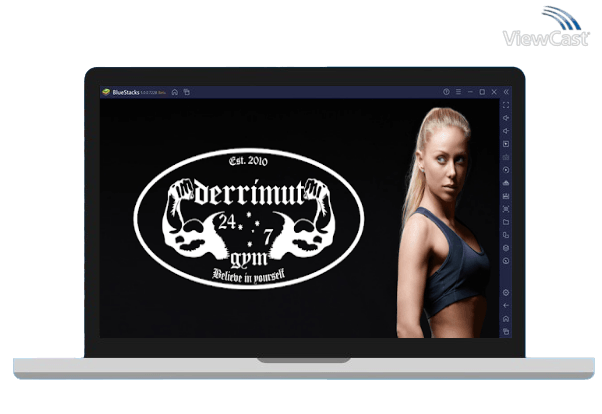
Task: Open the install APK icon in sidebar
Action: point(506,183)
